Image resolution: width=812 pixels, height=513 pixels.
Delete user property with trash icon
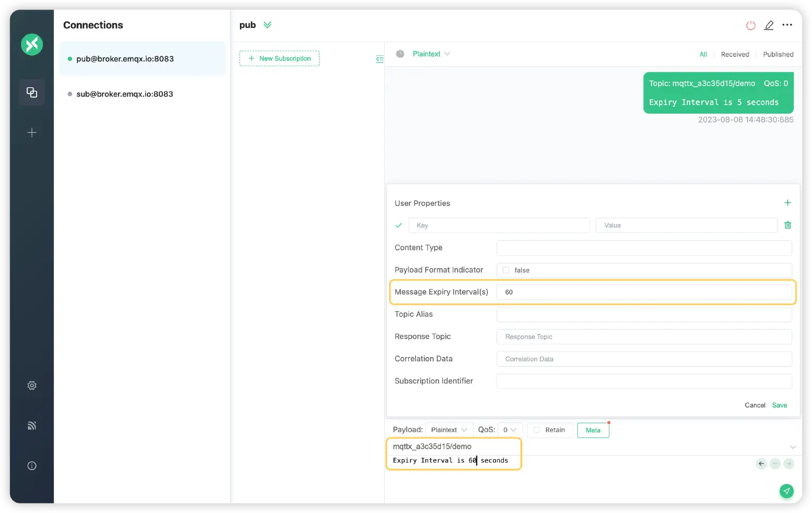click(x=787, y=225)
